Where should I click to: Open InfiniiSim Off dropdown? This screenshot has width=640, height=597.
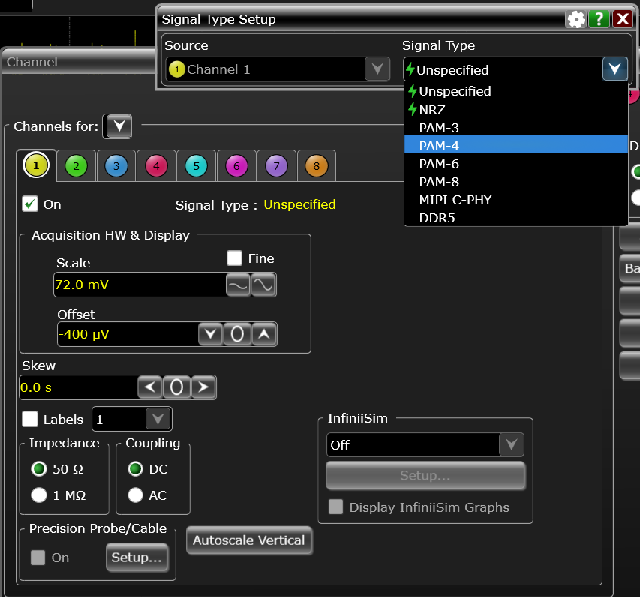[x=511, y=444]
